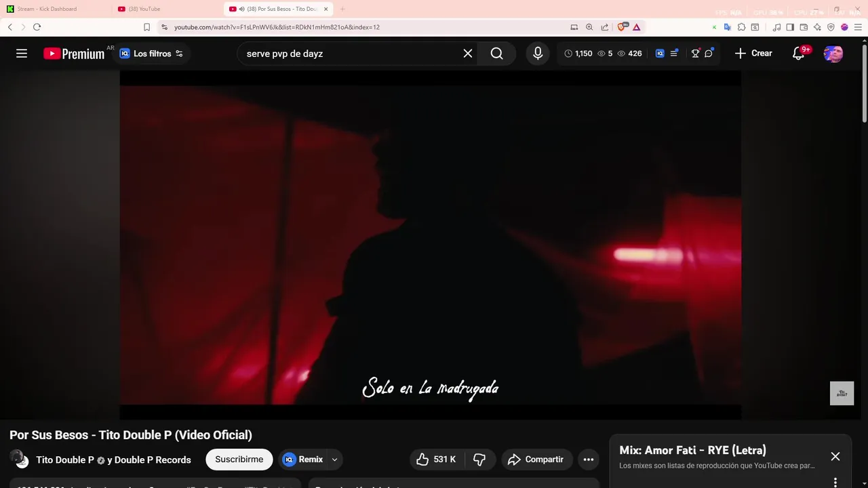
Task: Open the browser main menu
Action: coord(858,27)
